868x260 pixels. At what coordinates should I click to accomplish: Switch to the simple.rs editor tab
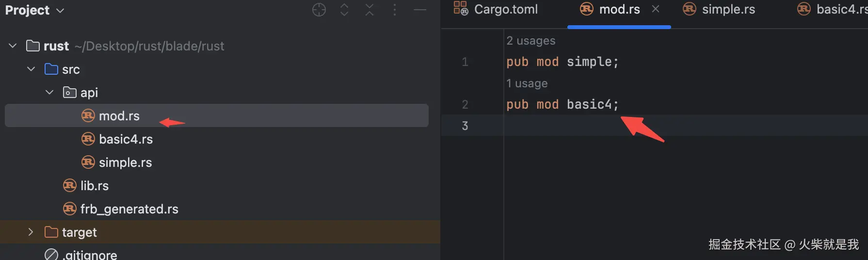[727, 9]
